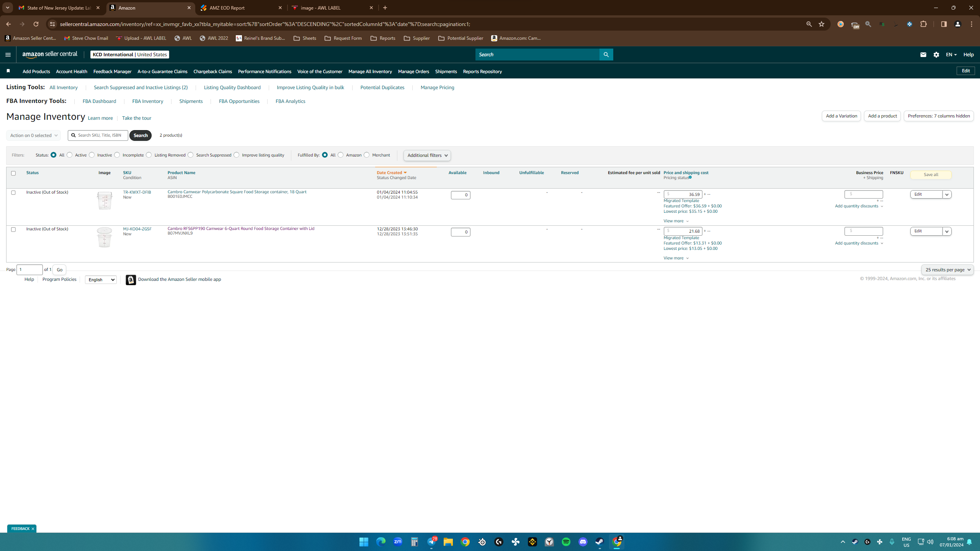Click the Add a Variation button
The height and width of the screenshot is (551, 980).
[x=841, y=116]
